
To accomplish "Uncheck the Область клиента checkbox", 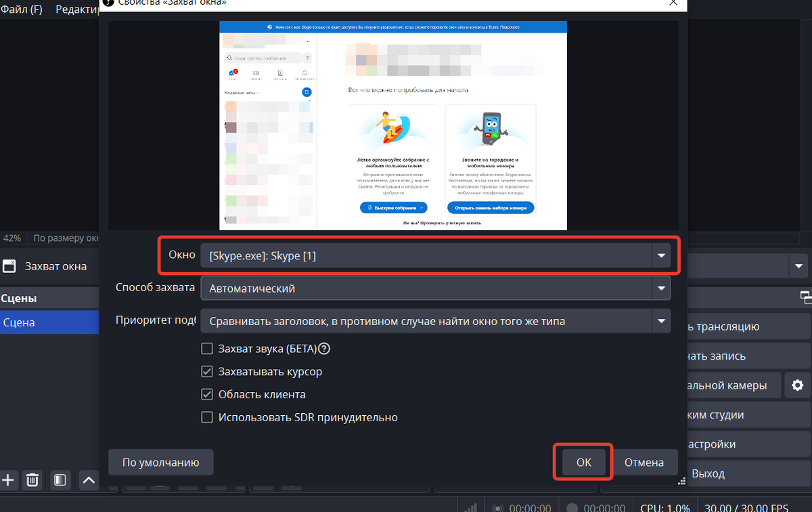I will 208,394.
